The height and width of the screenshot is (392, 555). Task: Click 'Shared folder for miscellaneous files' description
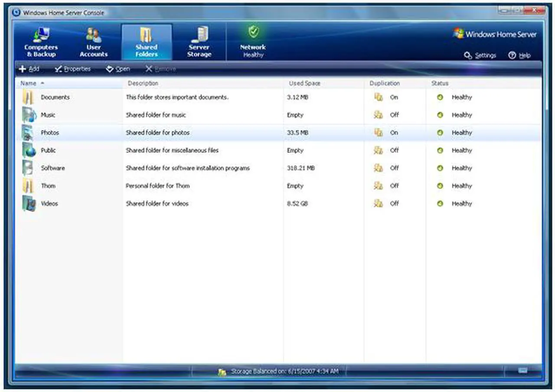pos(172,151)
